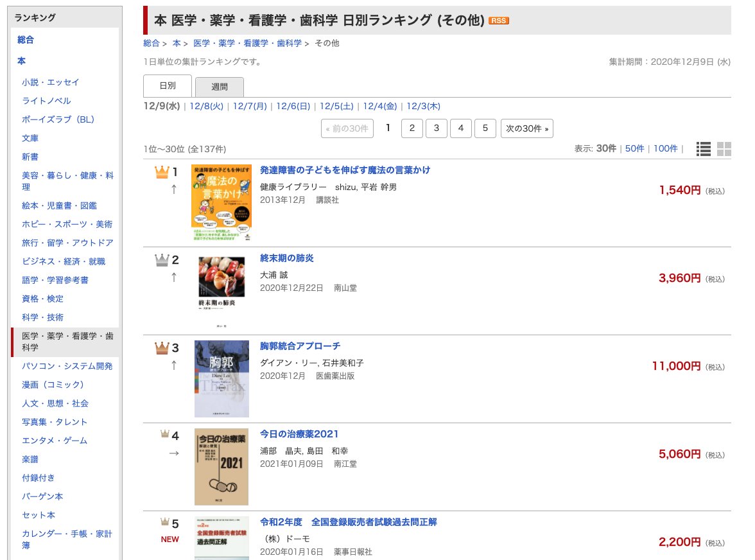Click cover image of 今日の治療薬2021
The image size is (755, 560).
[221, 467]
